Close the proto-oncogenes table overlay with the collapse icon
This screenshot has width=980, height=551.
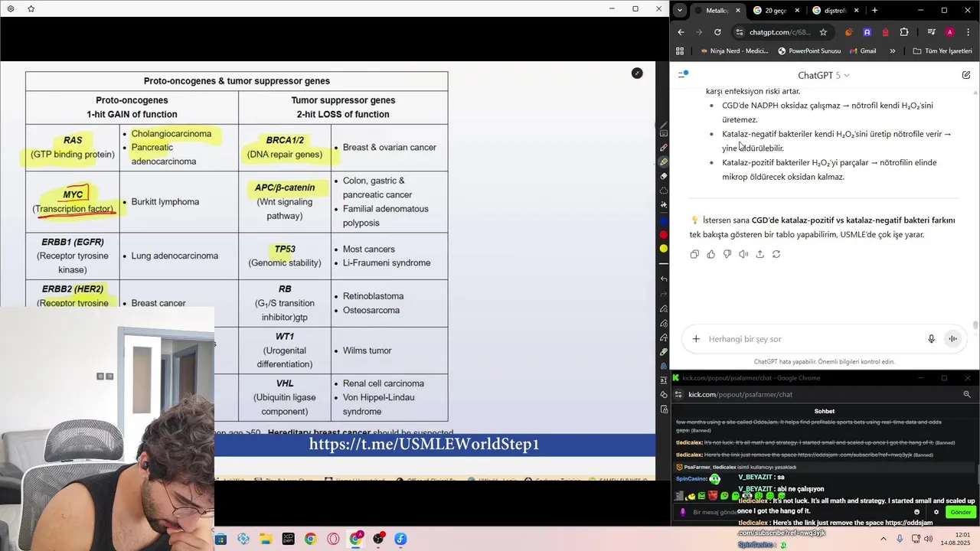637,73
